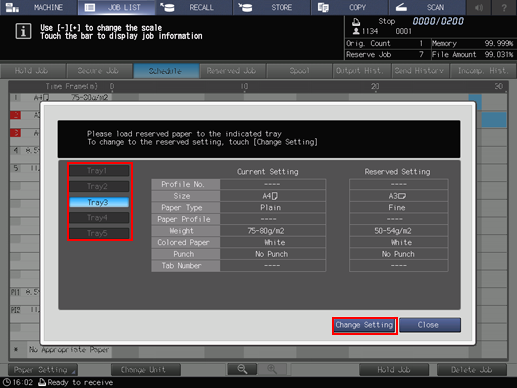This screenshot has height=388, width=517.
Task: Click the zoom out magnifier icon
Action: (x=242, y=369)
